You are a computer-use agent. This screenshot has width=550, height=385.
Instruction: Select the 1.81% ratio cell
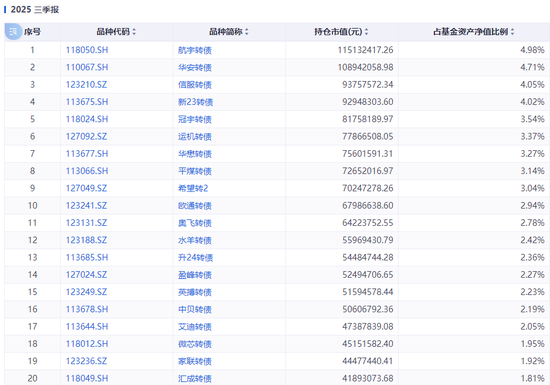click(532, 378)
